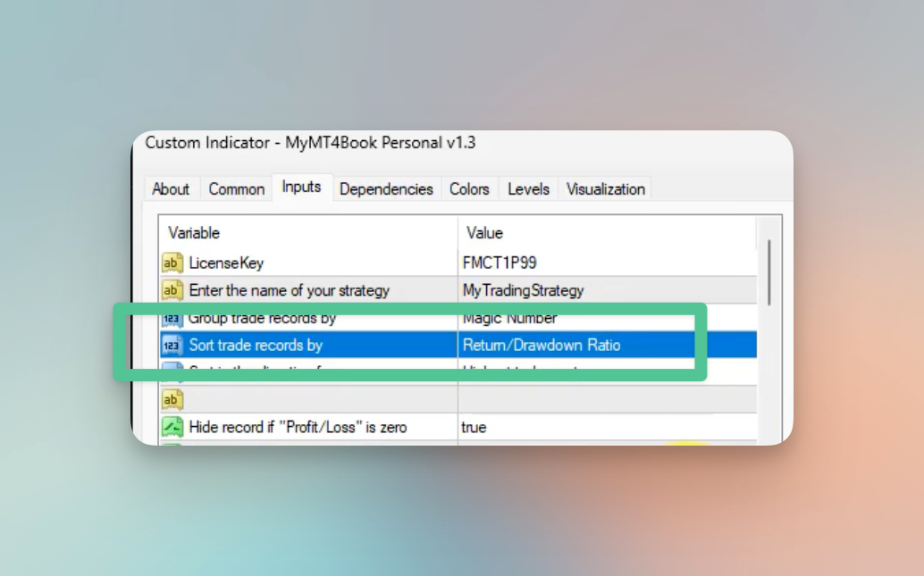Click the string icon of the empty row
Viewport: 924px width, 576px height.
point(172,400)
